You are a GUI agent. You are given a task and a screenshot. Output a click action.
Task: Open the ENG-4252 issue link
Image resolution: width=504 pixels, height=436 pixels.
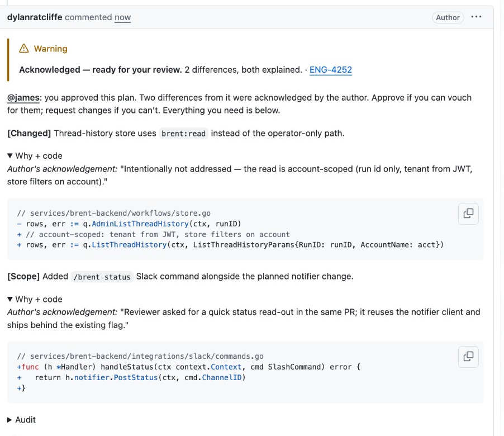330,70
